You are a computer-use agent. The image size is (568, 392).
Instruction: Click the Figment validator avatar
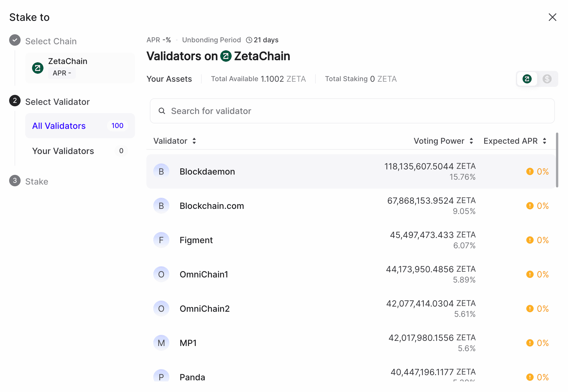[161, 240]
